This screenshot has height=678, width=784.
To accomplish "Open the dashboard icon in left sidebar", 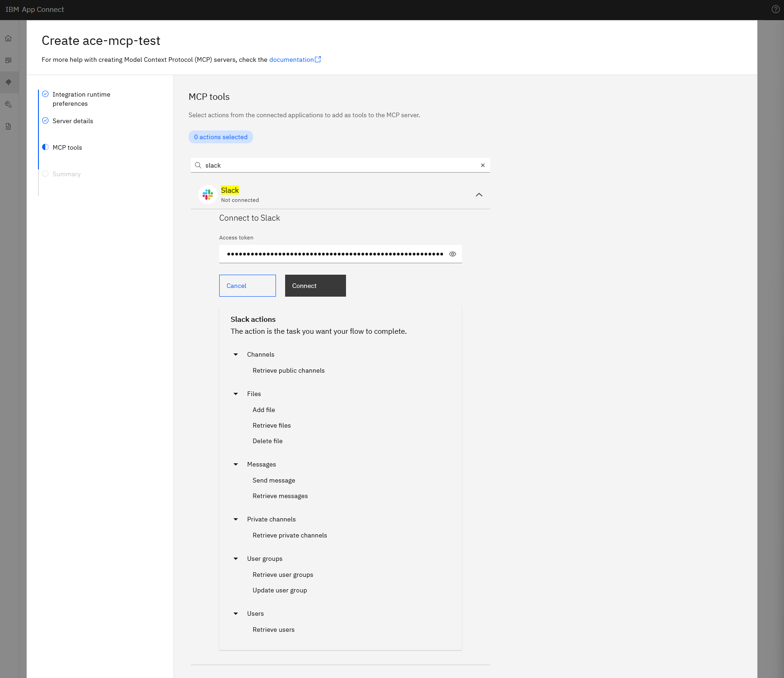I will [x=8, y=60].
